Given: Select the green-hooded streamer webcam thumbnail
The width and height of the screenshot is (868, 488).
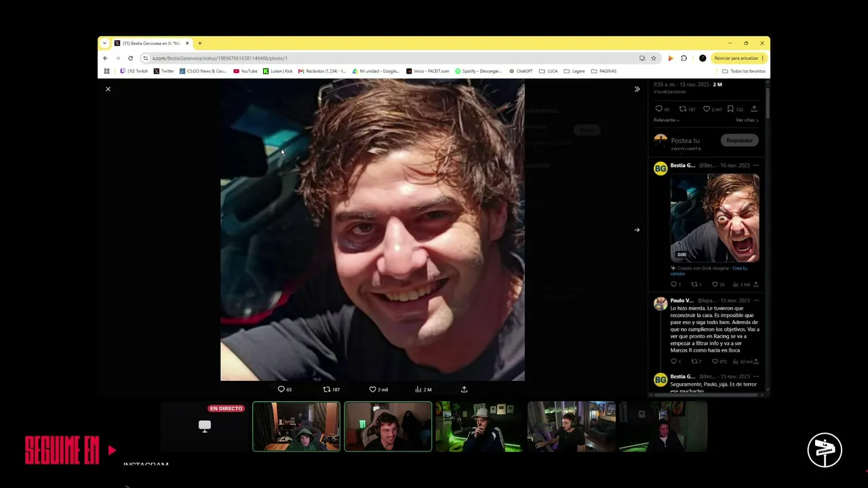Looking at the screenshot, I should point(296,426).
